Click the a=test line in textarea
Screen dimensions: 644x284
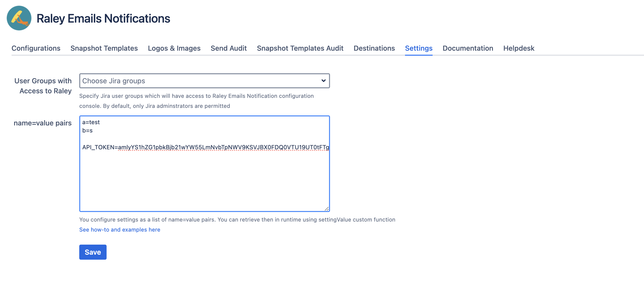pos(91,122)
